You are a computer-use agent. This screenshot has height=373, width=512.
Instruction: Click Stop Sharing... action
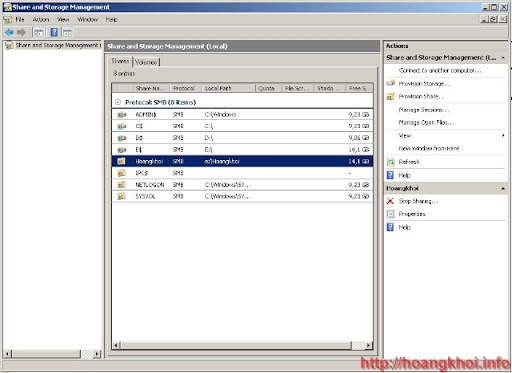418,201
